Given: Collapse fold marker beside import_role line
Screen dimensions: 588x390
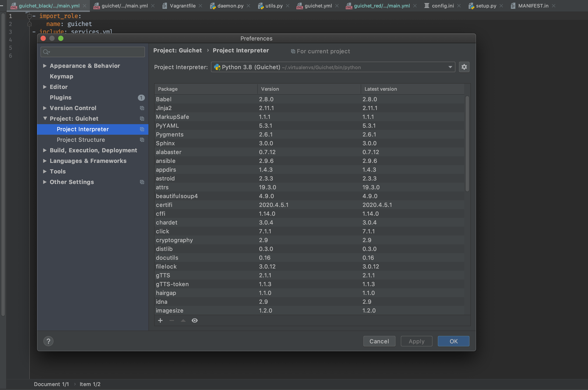Looking at the screenshot, I should [x=29, y=16].
